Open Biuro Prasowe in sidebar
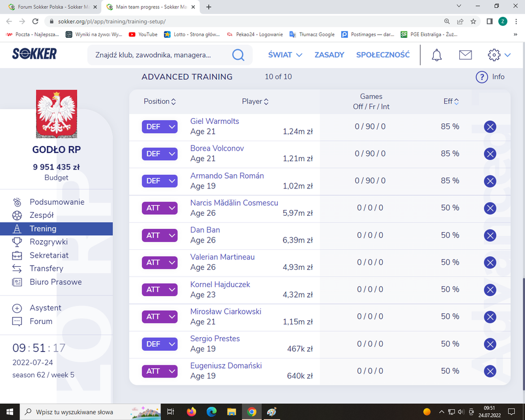 [x=56, y=282]
